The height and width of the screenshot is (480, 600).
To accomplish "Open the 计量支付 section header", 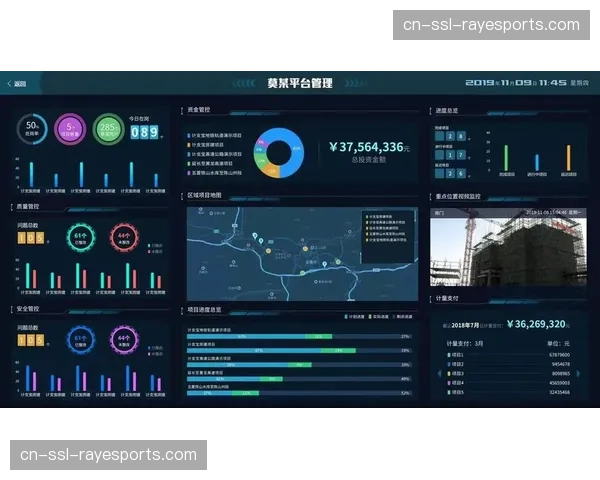I will tap(447, 298).
